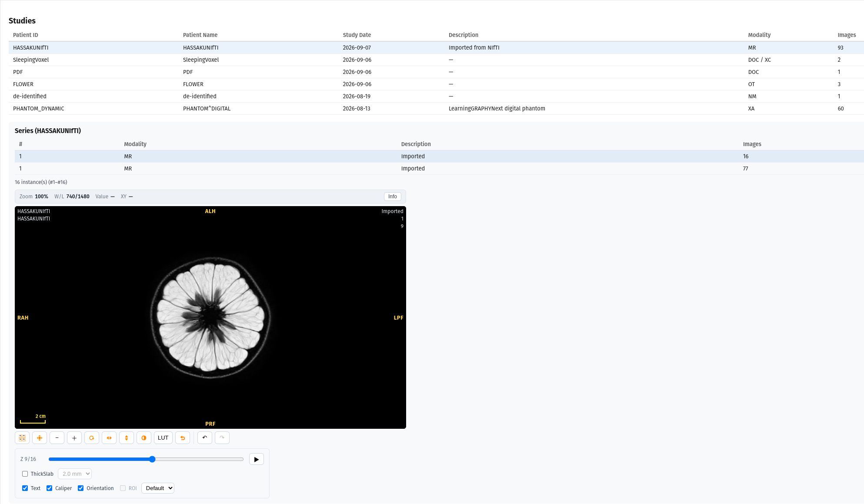This screenshot has height=504, width=864.
Task: Redo the last viewer action
Action: click(x=222, y=438)
